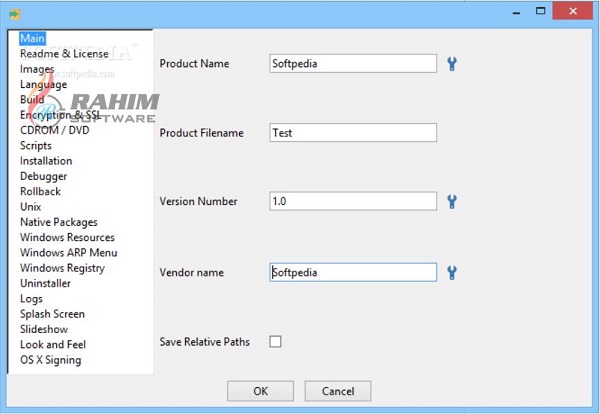Click the wrench icon beside Product Name

coord(452,64)
